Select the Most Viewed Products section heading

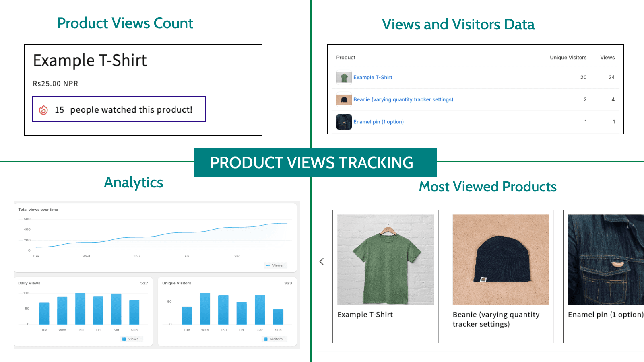[x=487, y=186]
